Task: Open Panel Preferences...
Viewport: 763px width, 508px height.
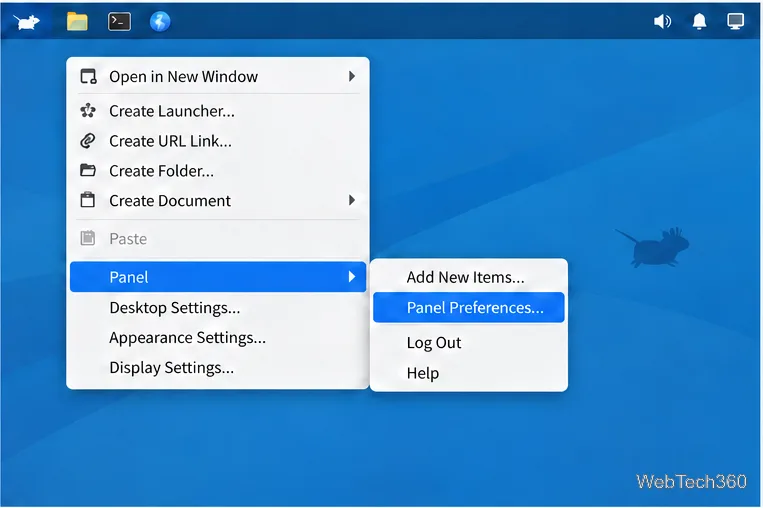Action: [469, 308]
